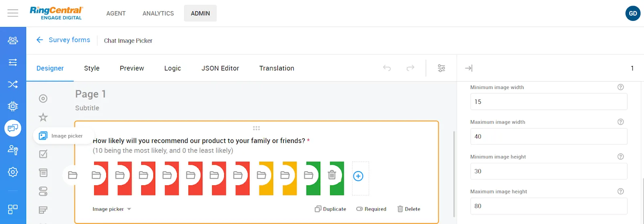Add a new image choice with the plus icon
The image size is (644, 224).
pos(358,176)
